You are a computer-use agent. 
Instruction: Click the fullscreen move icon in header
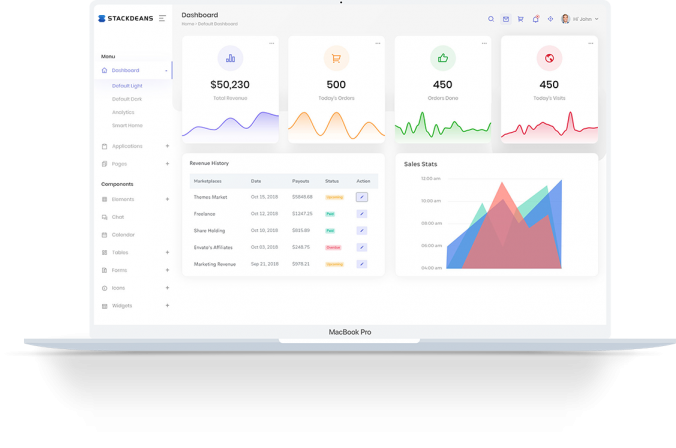tap(550, 19)
